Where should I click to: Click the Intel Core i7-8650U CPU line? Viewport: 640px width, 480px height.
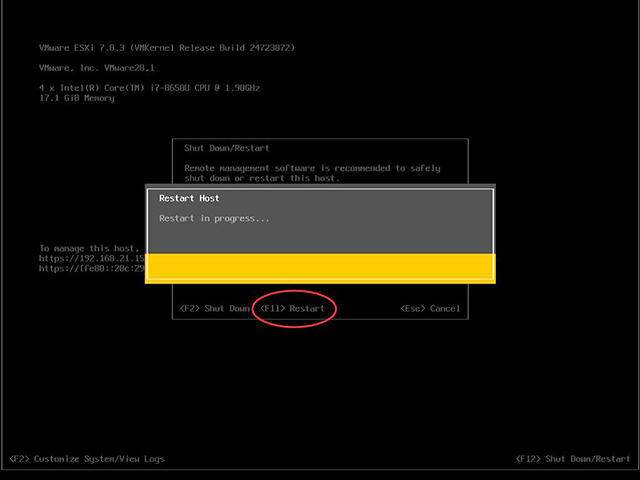[149, 88]
